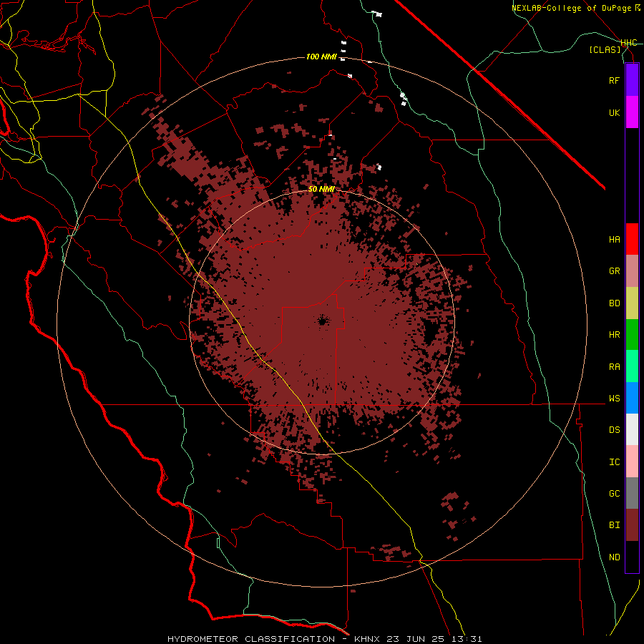644x644 pixels.
Task: Click the HR legend label
Action: click(x=614, y=335)
